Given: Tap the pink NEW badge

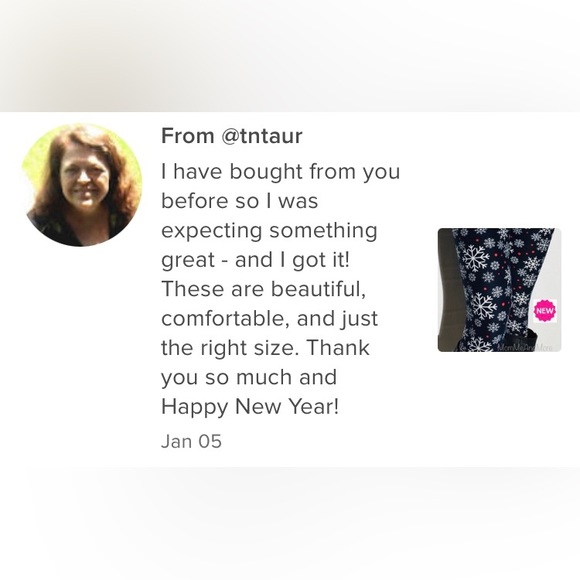Looking at the screenshot, I should pos(544,311).
